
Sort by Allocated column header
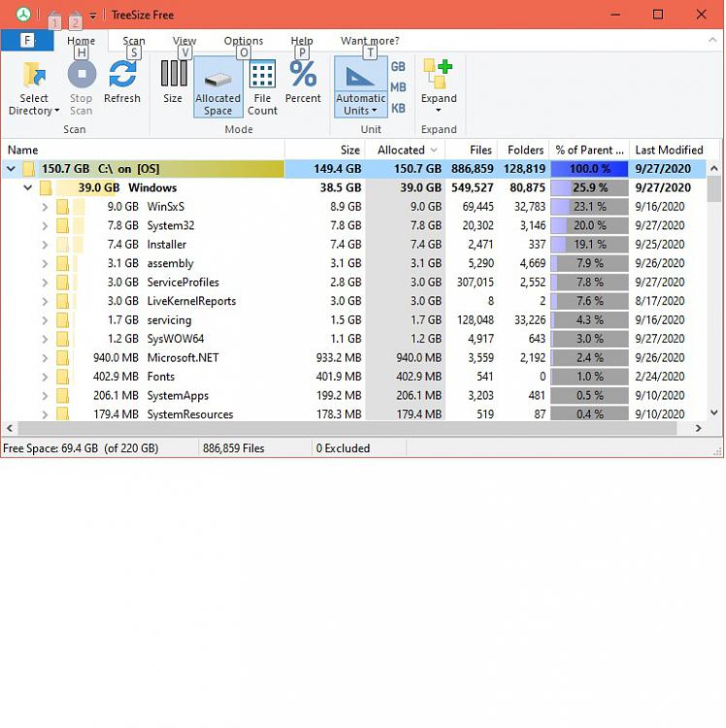pos(406,149)
